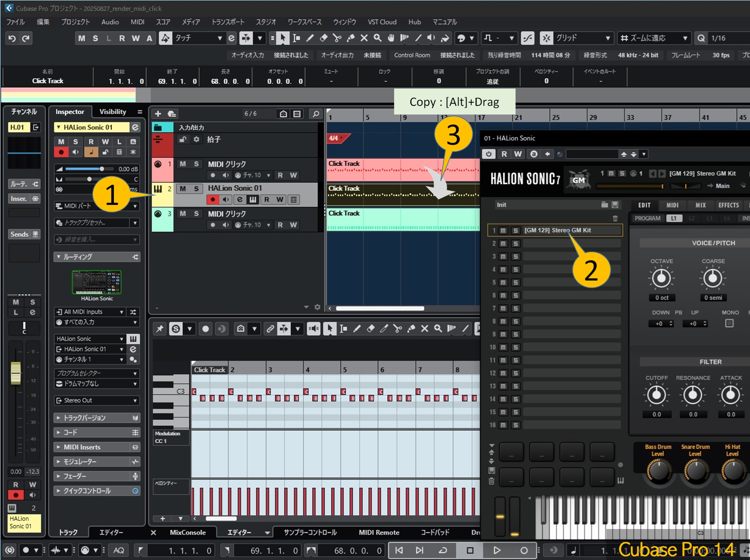The image size is (750, 560).
Task: Select the Zoom magnifier tool in top toolbar
Action: point(377,38)
